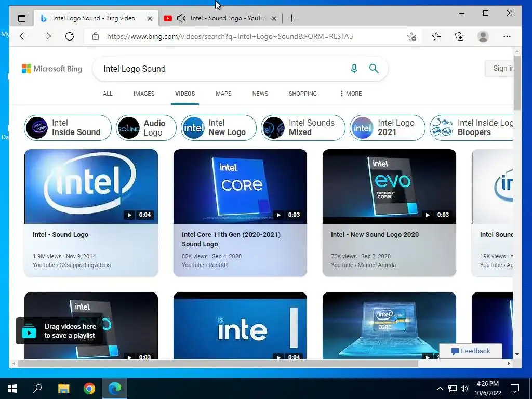This screenshot has height=399, width=532.
Task: Open the second-row white 'inte' logo video thumbnail
Action: coord(240,325)
